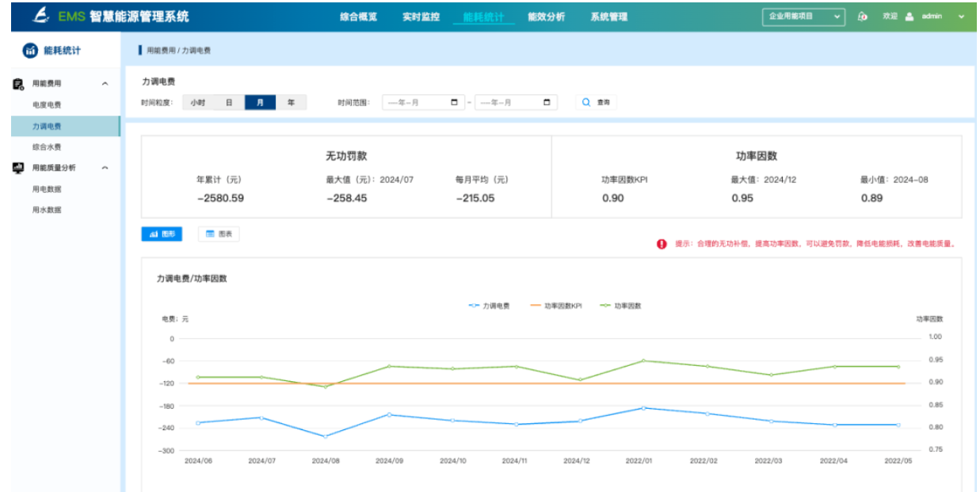Click the 查询 search button

pyautogui.click(x=596, y=102)
